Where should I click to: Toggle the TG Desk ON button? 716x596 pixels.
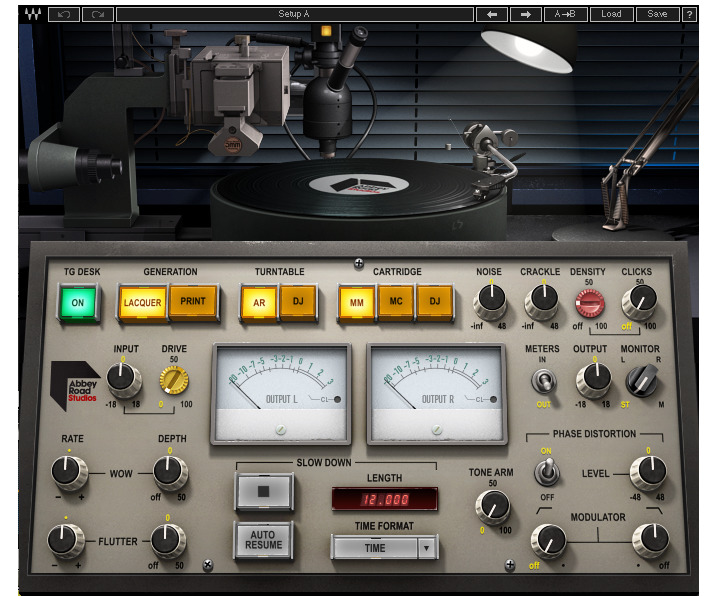tap(75, 302)
